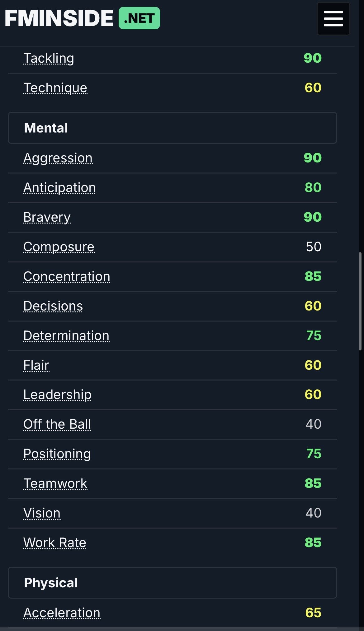This screenshot has height=631, width=364.
Task: Open the Anticipation attribute link
Action: pos(59,188)
